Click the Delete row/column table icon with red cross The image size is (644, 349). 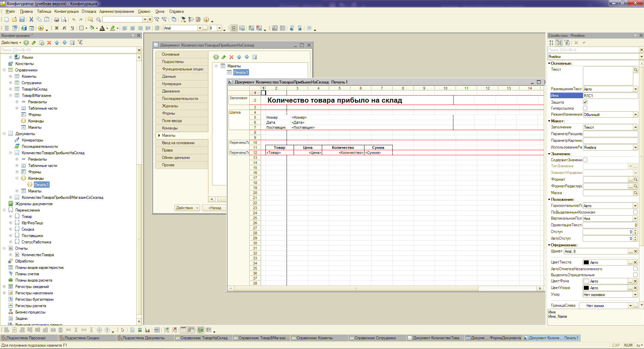(x=259, y=28)
